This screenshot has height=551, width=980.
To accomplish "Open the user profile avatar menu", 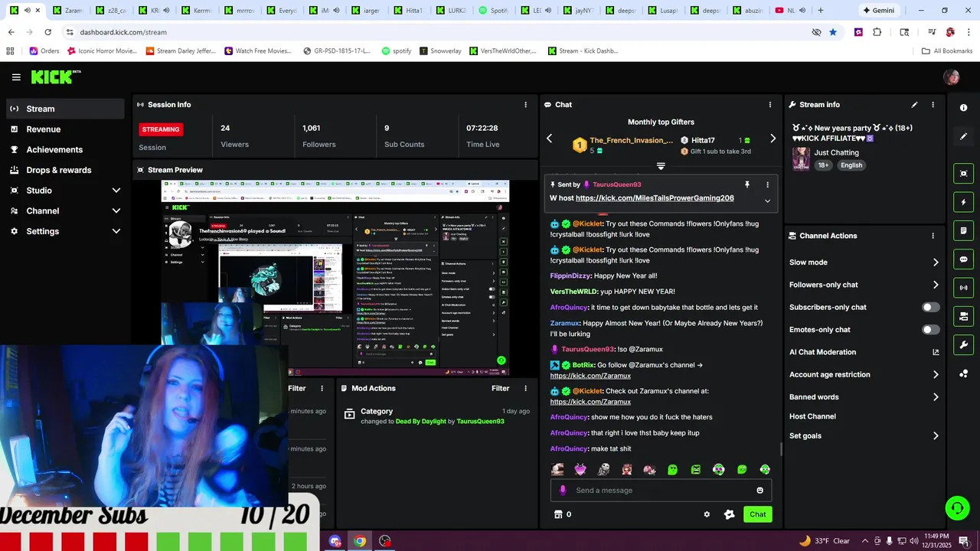I will point(952,77).
